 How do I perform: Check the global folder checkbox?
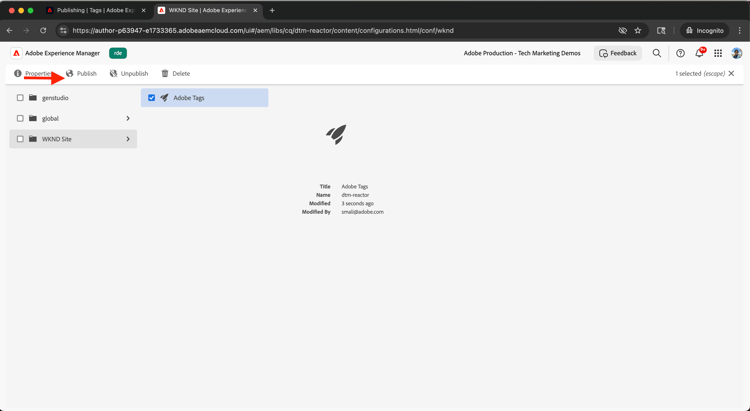(x=20, y=118)
